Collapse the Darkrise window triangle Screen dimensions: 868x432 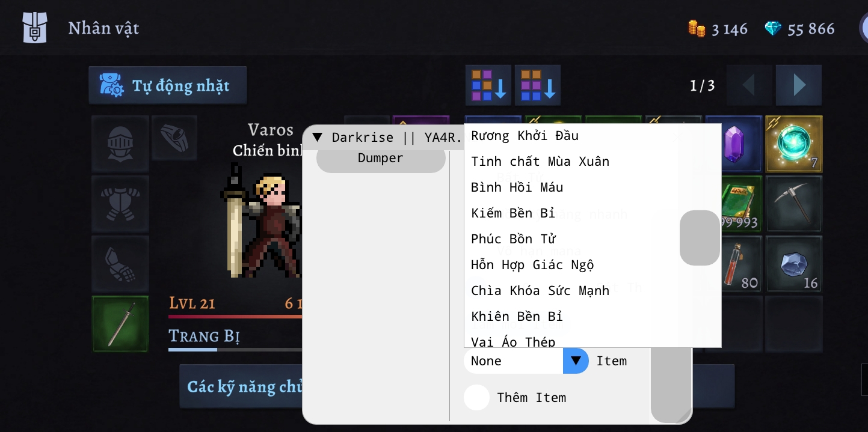(x=318, y=137)
